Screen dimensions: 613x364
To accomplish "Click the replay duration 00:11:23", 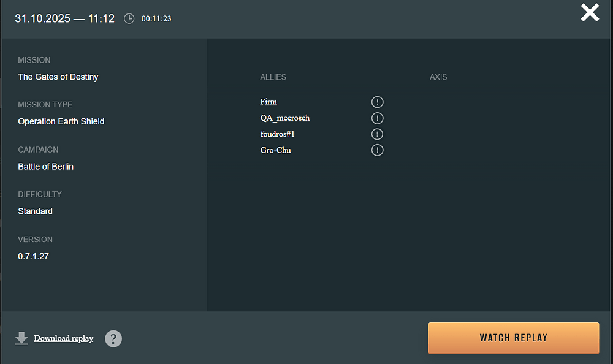I will coord(156,19).
